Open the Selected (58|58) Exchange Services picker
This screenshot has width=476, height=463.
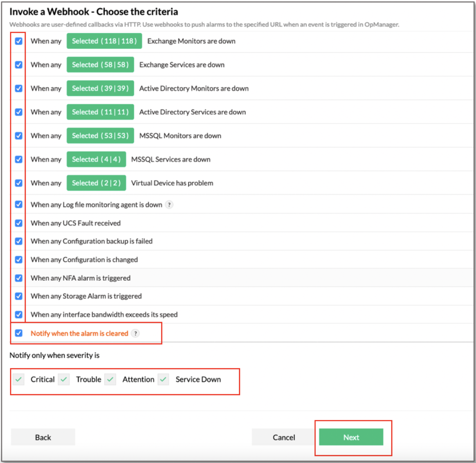click(x=100, y=65)
